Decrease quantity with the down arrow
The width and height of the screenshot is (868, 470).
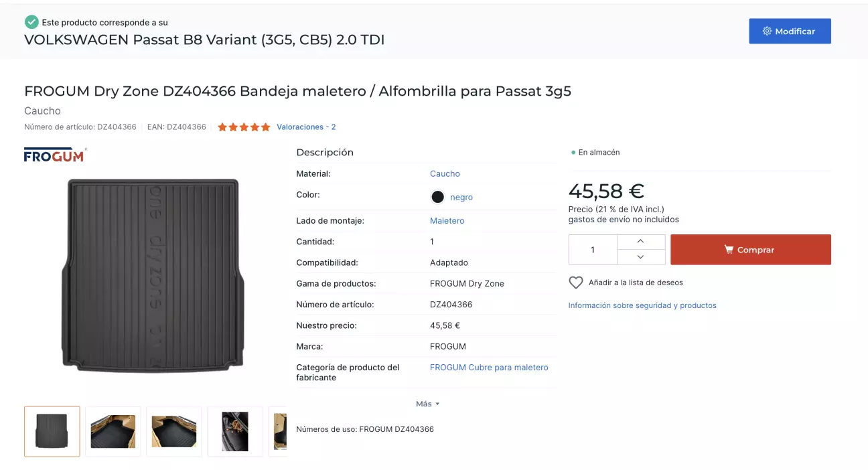(x=641, y=257)
